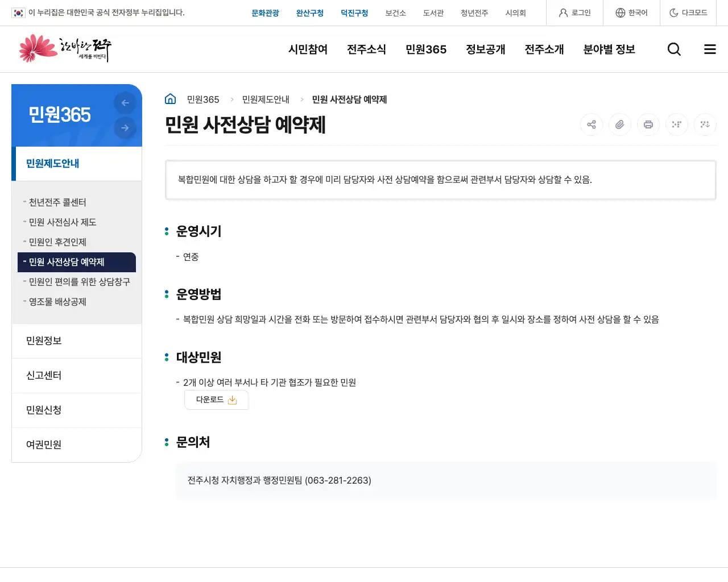Click the right arrow in 민원365 sidebar header
This screenshot has width=728, height=582.
point(125,128)
